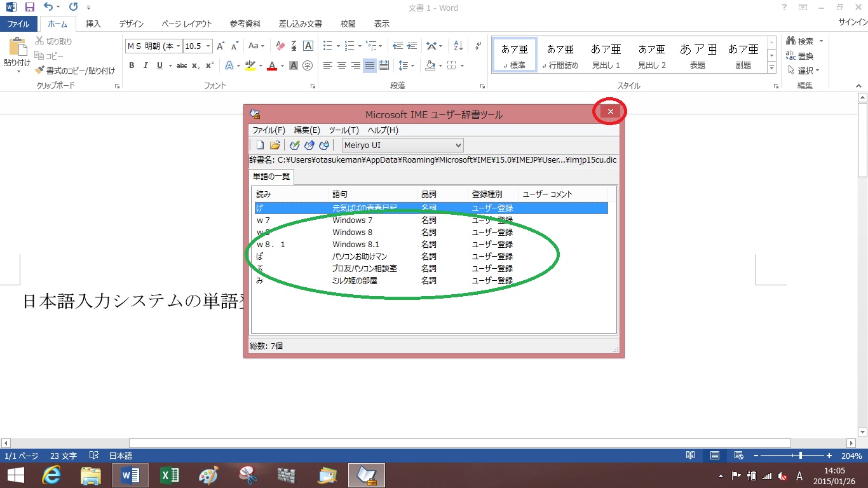Apply a character border with the boxed A icon
Screen dimensions: 868x488
coord(308,46)
